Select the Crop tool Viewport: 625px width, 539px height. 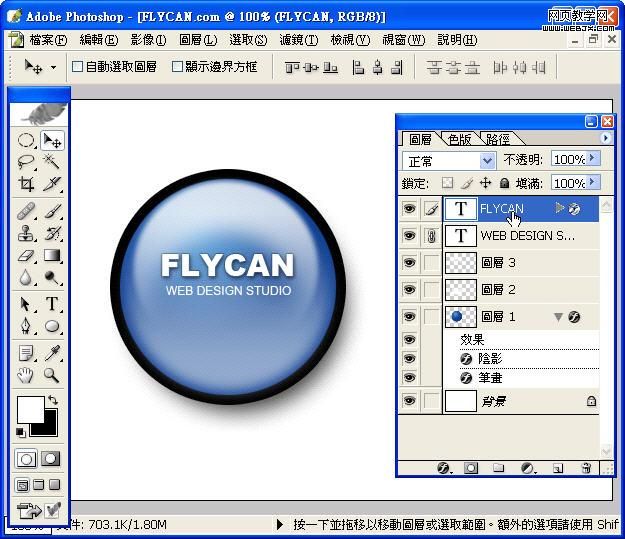26,184
